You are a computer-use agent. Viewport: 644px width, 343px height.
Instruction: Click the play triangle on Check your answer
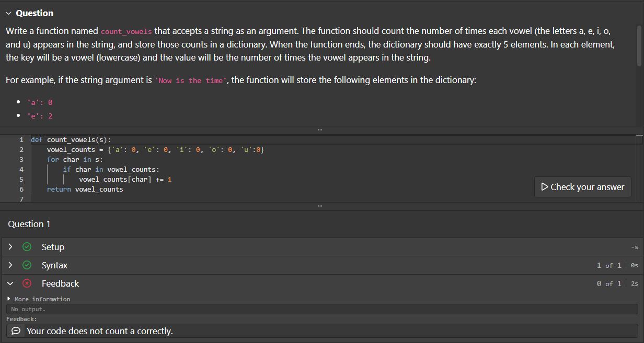point(545,186)
